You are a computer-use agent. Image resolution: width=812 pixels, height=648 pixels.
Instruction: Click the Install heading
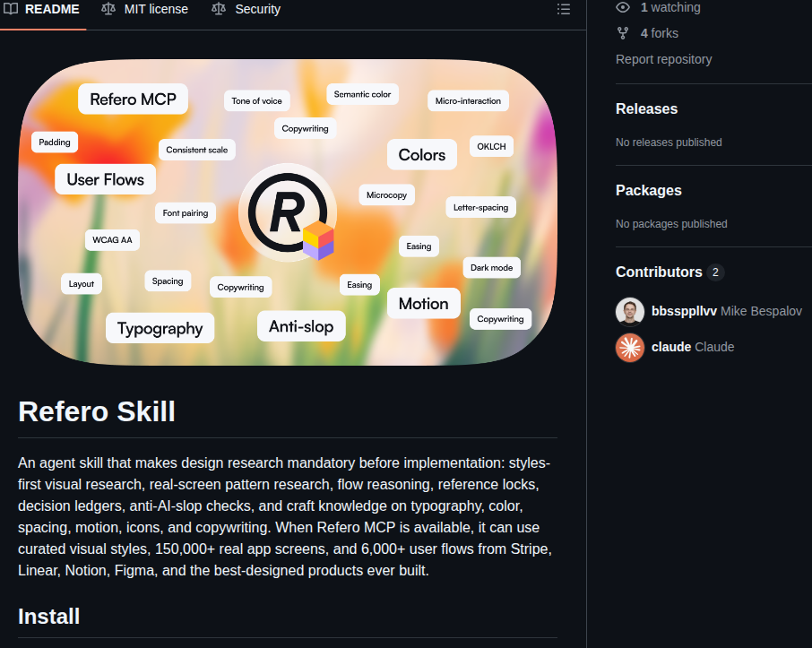pos(48,617)
